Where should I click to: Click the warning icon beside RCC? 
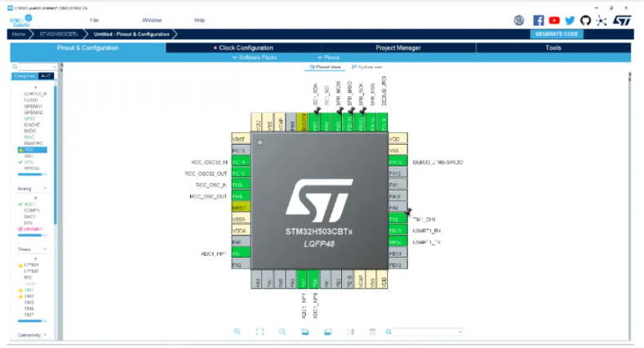pos(20,150)
